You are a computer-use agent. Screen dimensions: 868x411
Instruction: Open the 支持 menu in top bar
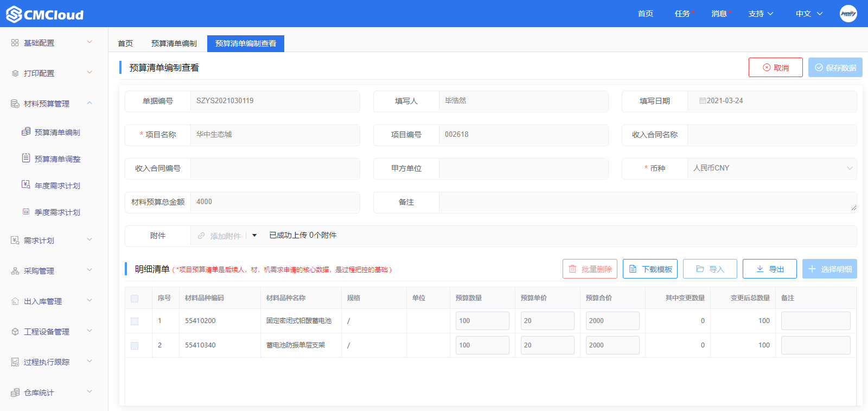pos(761,14)
